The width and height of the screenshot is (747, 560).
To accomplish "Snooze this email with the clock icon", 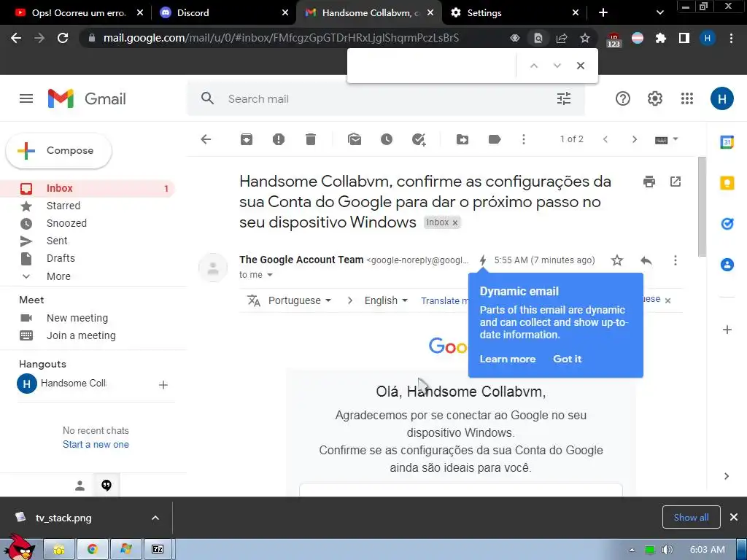I will [387, 139].
